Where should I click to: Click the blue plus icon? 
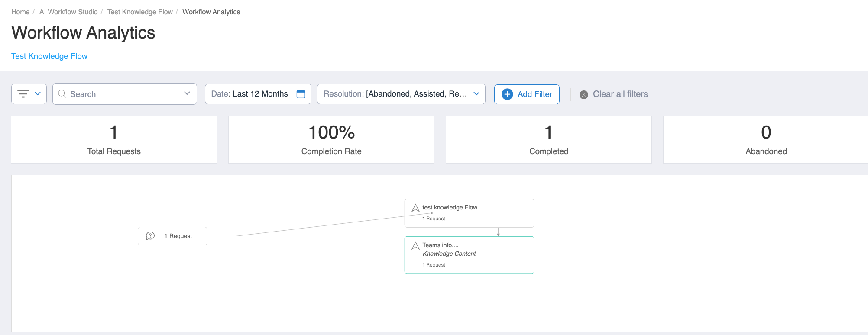[507, 94]
